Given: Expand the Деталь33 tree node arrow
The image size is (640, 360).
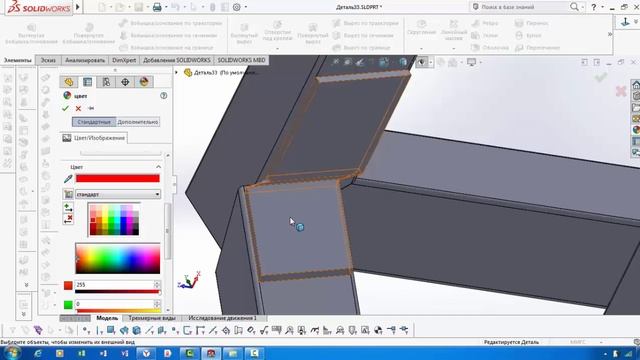Looking at the screenshot, I should [x=176, y=73].
